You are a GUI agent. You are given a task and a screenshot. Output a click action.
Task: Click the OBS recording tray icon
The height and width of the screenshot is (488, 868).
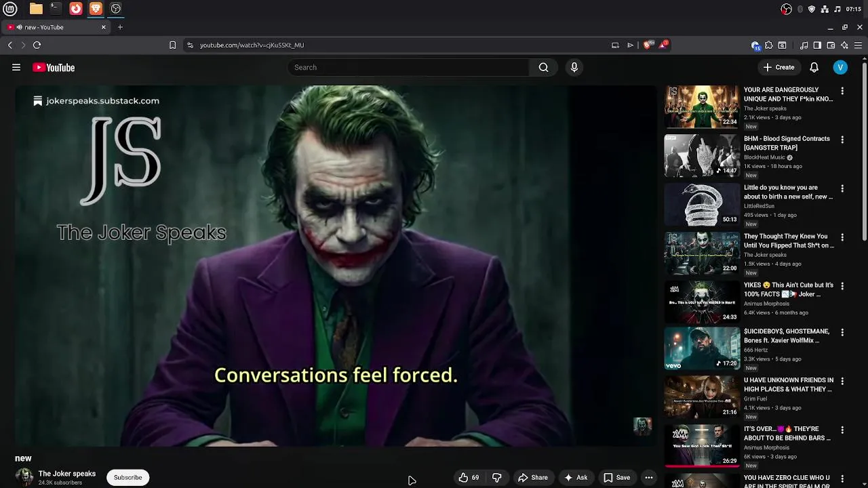pos(786,9)
